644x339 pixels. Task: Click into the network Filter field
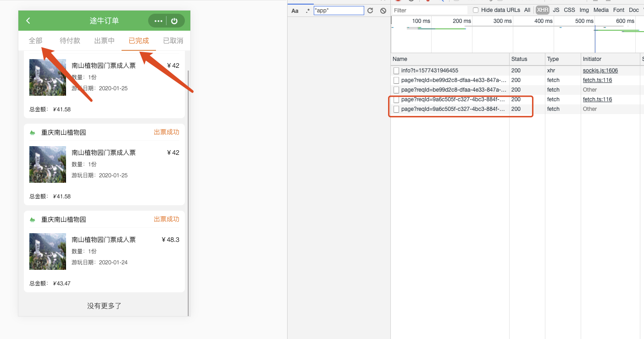(429, 10)
